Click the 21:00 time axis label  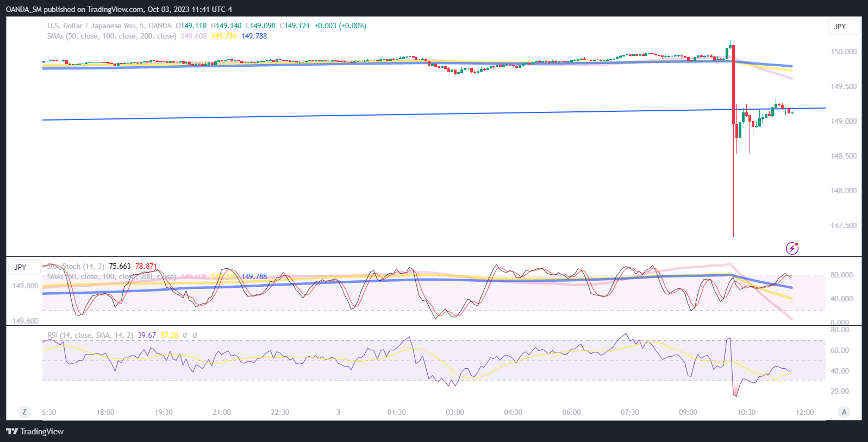tap(222, 412)
